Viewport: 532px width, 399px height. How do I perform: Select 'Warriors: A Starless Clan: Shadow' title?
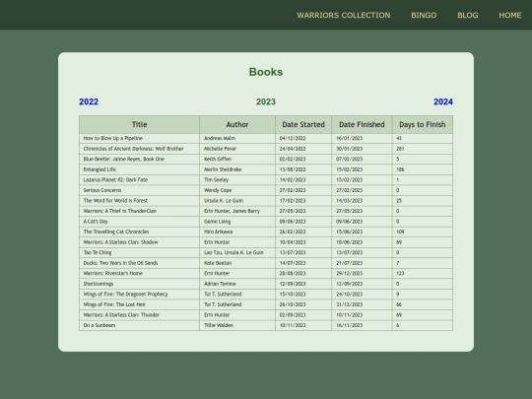(x=121, y=242)
